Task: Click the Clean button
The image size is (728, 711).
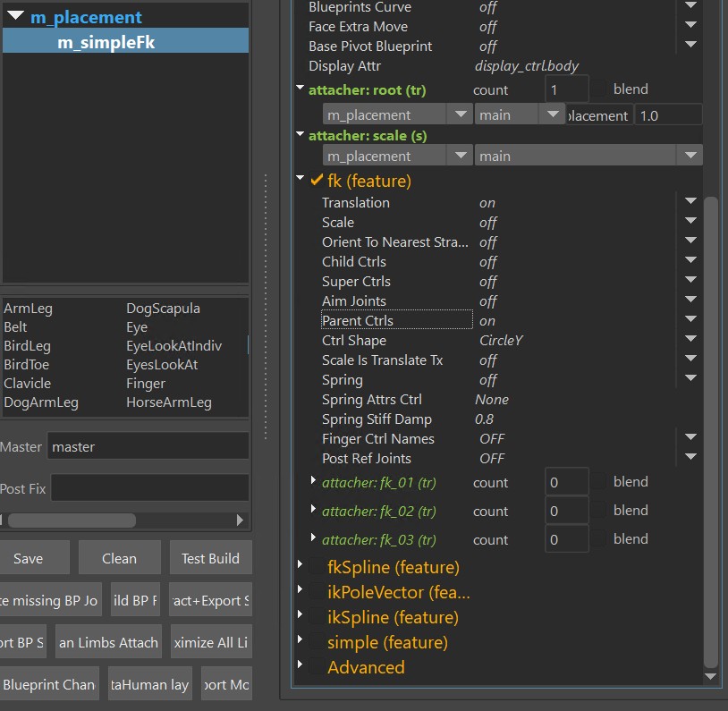Action: click(119, 557)
